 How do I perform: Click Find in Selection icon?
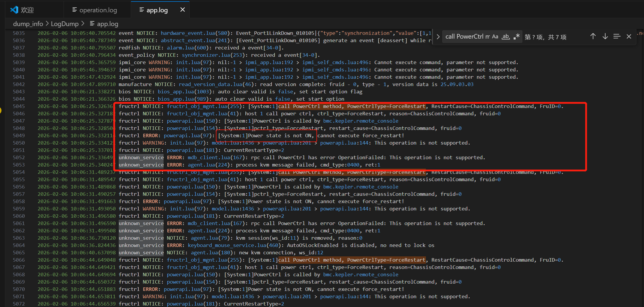(617, 36)
